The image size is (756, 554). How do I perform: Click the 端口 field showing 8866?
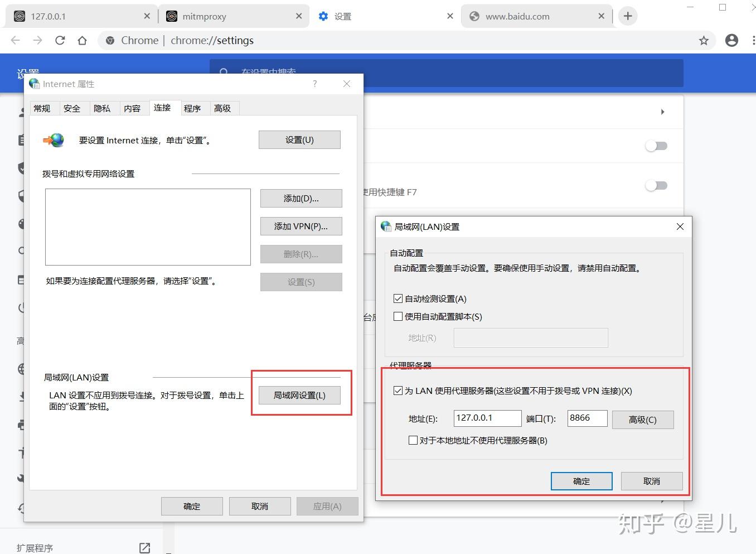coord(587,418)
